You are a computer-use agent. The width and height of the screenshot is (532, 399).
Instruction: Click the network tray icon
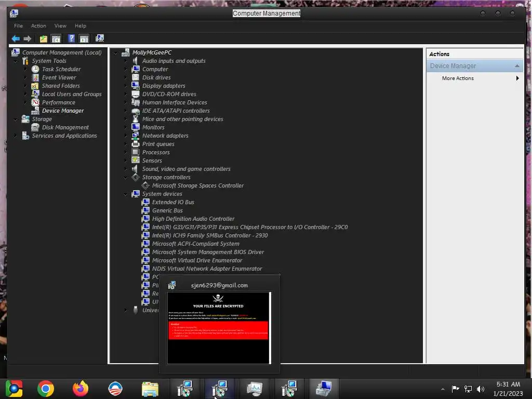(468, 389)
